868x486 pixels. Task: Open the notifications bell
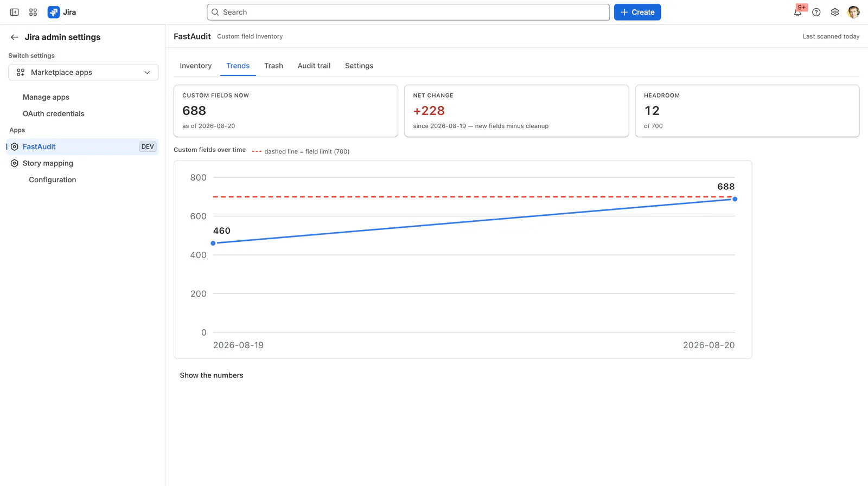coord(797,12)
